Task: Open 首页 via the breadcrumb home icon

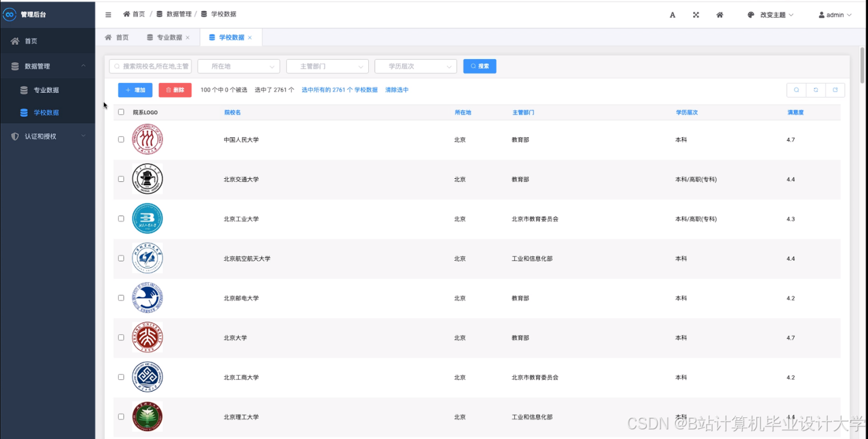Action: [133, 13]
